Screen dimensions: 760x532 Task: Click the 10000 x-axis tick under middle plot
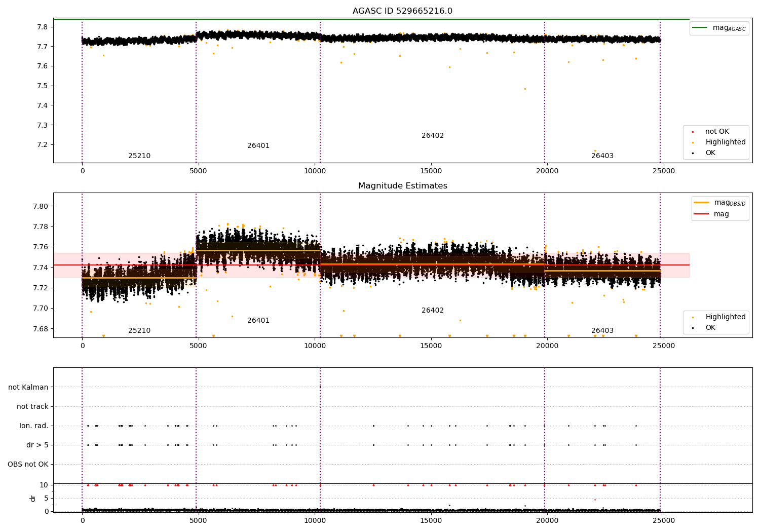coord(315,346)
